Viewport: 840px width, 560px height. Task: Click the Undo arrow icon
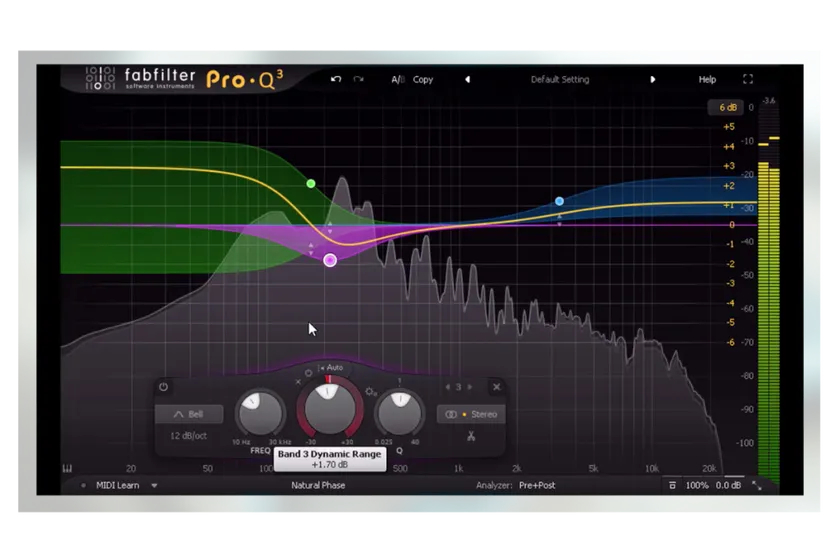pyautogui.click(x=336, y=79)
